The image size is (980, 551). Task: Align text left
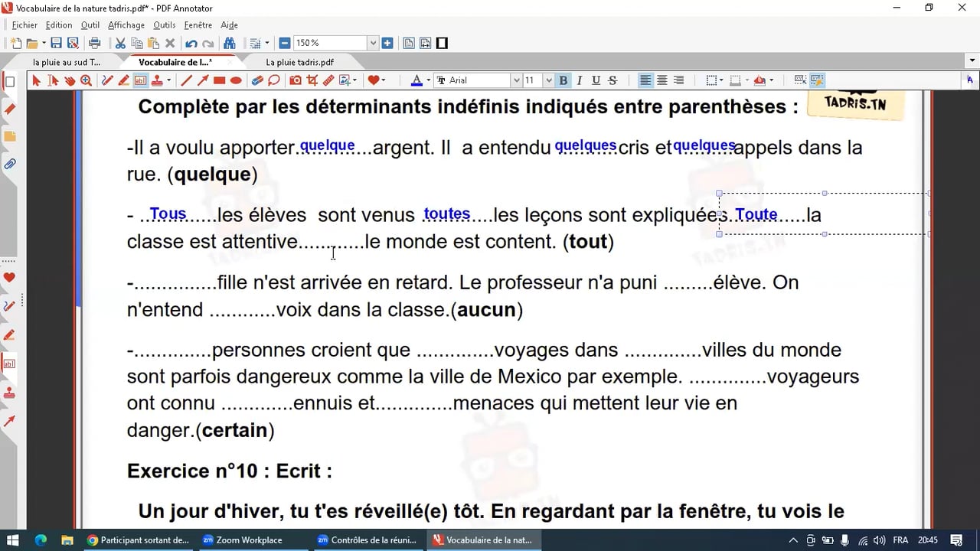pos(645,80)
